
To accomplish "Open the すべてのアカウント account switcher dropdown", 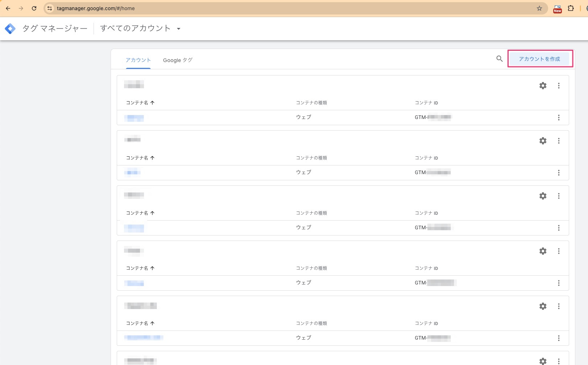I will [141, 28].
